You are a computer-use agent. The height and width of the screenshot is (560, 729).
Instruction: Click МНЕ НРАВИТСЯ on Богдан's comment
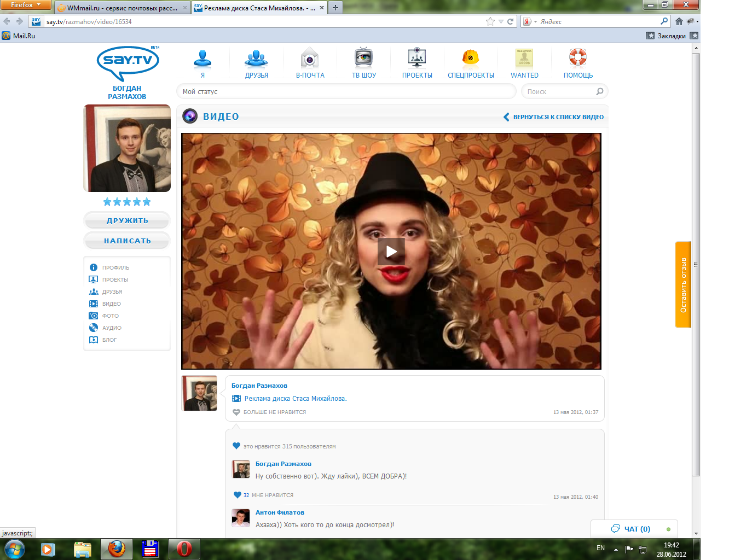273,495
